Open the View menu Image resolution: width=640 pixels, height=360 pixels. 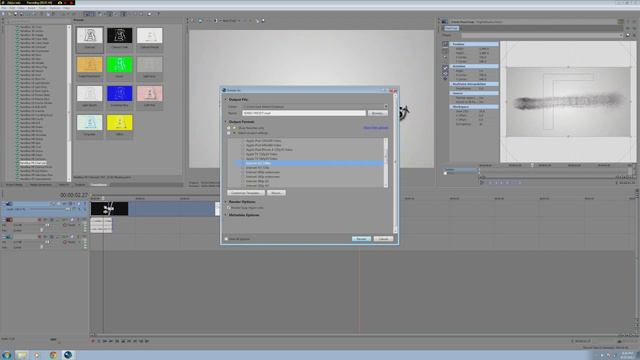coord(22,8)
